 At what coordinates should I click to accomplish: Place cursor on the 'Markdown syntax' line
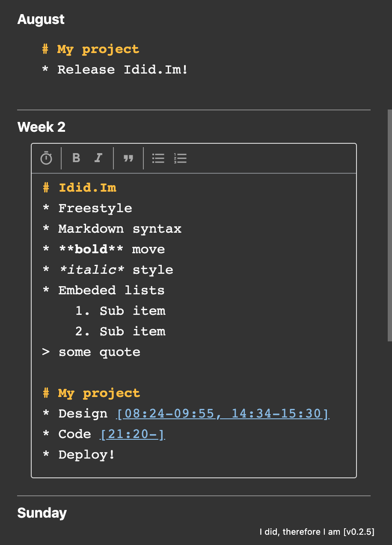coord(120,229)
